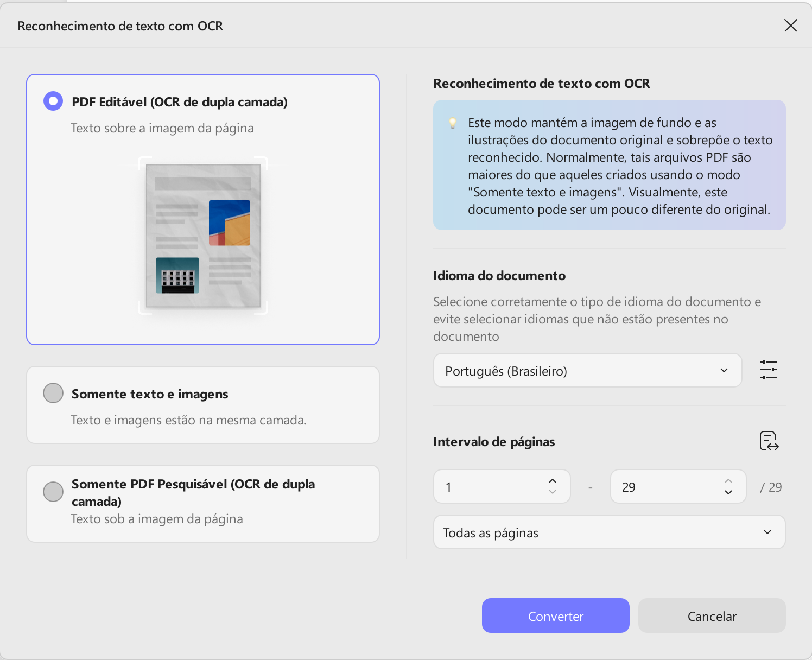The height and width of the screenshot is (660, 812).
Task: Open Todas as páginas dropdown
Action: tap(610, 532)
